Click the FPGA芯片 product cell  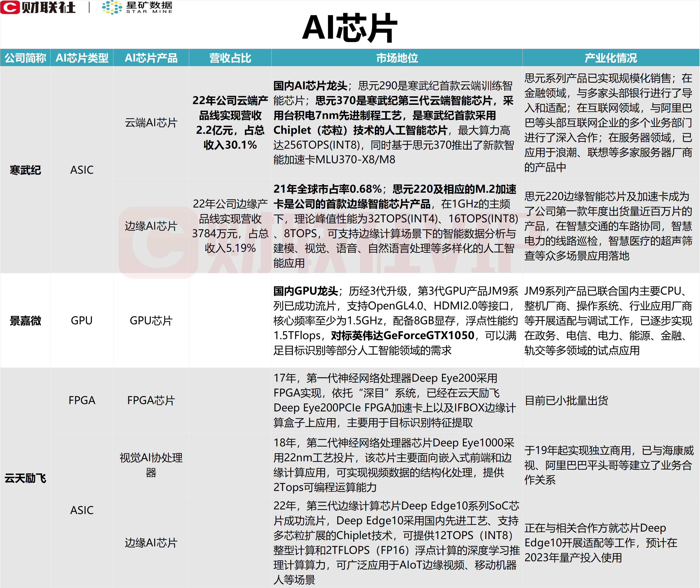151,400
